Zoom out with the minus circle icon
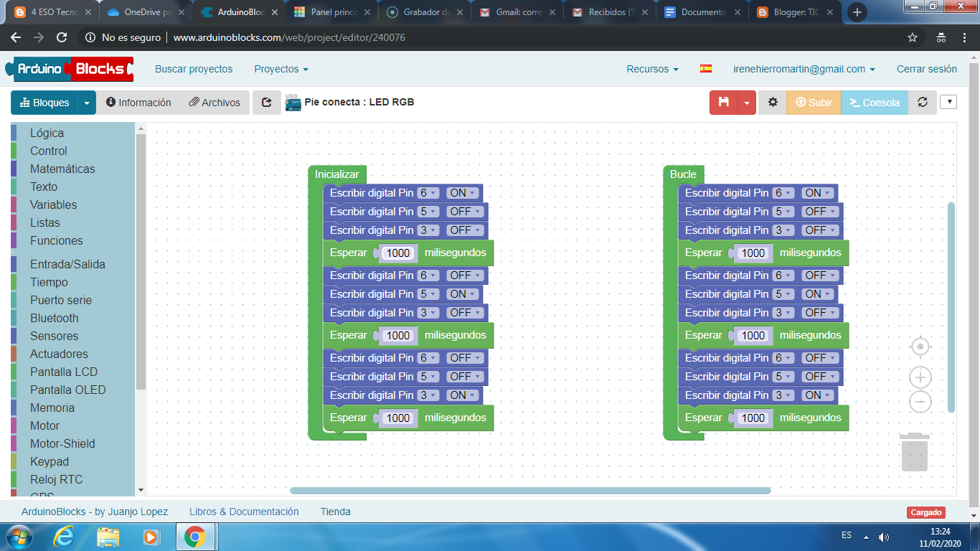Image resolution: width=980 pixels, height=551 pixels. pos(920,402)
